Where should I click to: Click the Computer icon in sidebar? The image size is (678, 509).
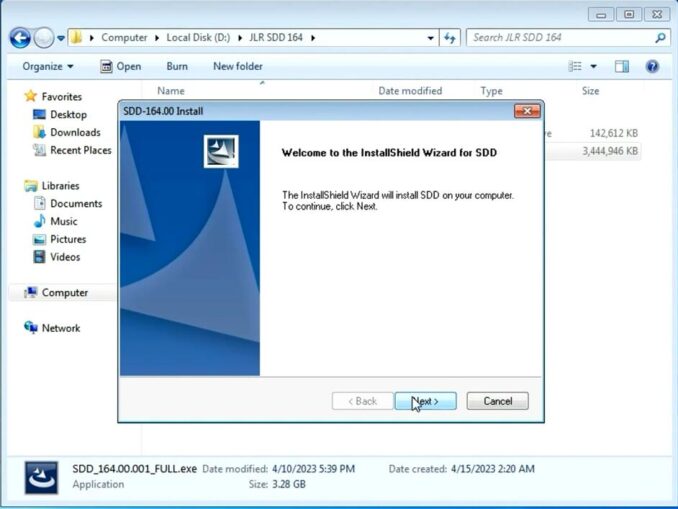tap(31, 292)
